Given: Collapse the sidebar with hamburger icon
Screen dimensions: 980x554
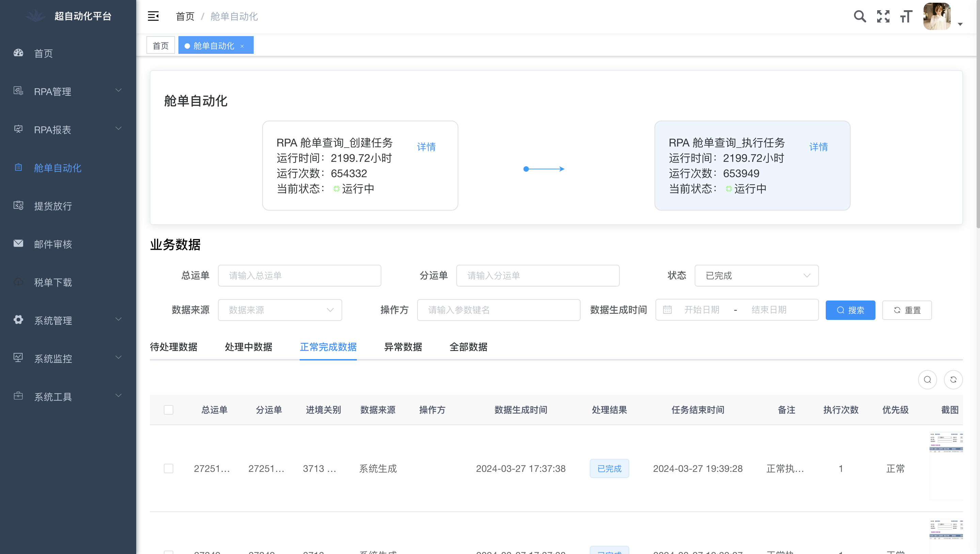Looking at the screenshot, I should click(x=153, y=16).
